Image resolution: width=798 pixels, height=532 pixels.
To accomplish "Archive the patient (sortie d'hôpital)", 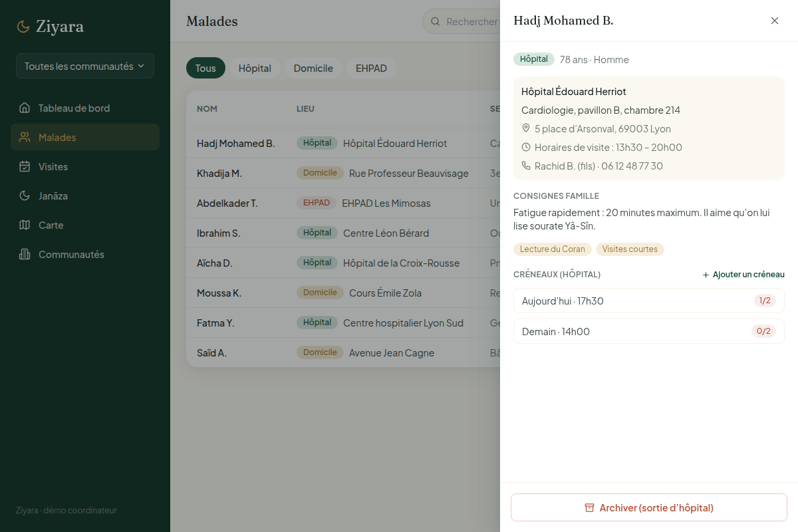I will click(x=649, y=507).
